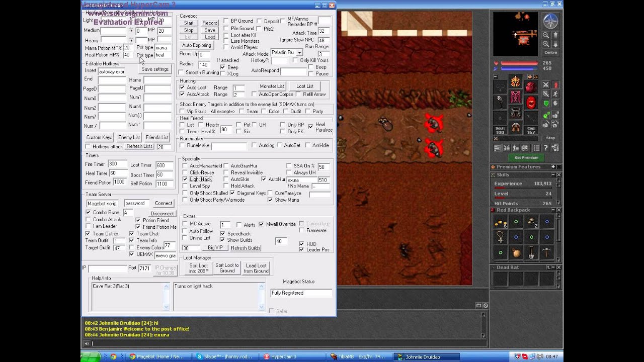The height and width of the screenshot is (362, 644).
Task: Click the magenta armor equipment slot
Action: (515, 97)
